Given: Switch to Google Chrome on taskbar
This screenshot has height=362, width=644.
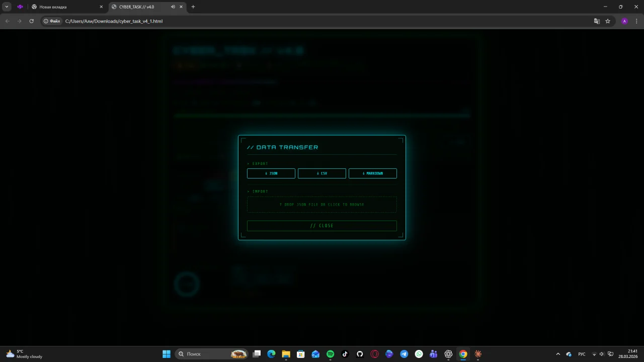Looking at the screenshot, I should click(x=463, y=354).
